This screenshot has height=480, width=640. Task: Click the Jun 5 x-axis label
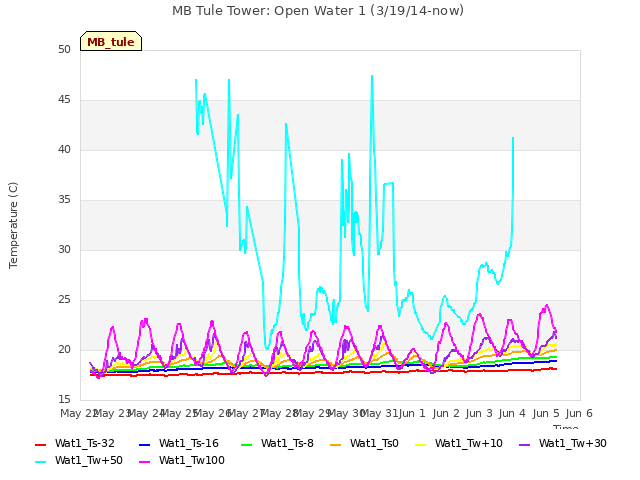pyautogui.click(x=546, y=413)
